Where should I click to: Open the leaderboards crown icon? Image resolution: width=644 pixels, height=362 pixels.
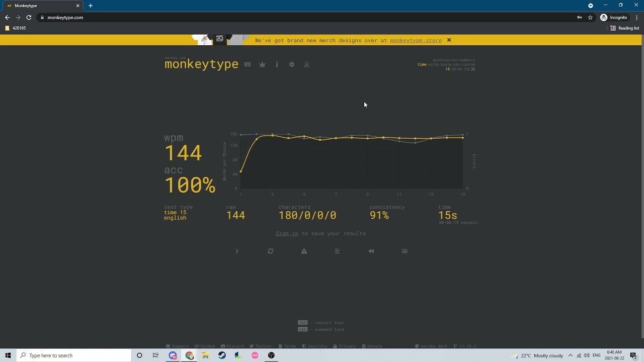click(x=262, y=64)
